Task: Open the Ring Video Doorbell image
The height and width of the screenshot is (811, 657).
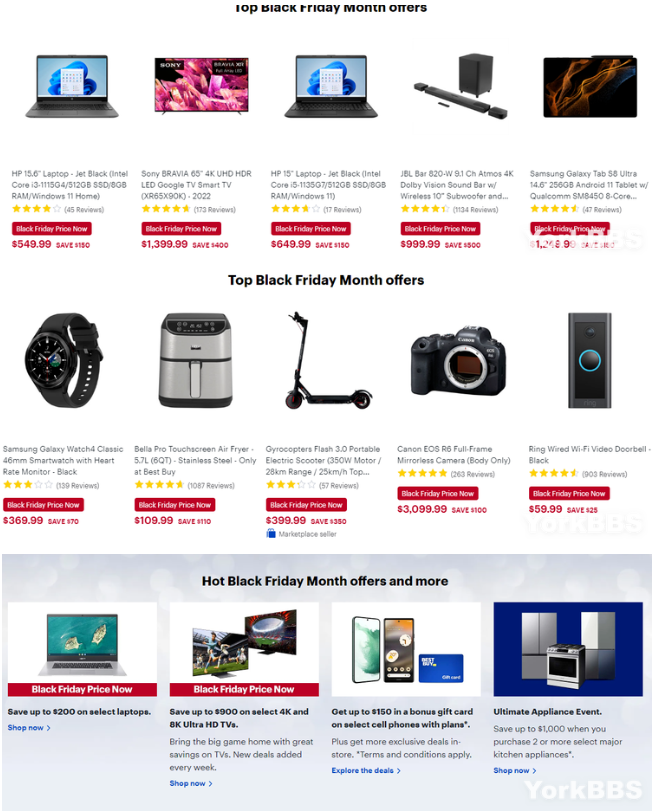Action: (589, 360)
